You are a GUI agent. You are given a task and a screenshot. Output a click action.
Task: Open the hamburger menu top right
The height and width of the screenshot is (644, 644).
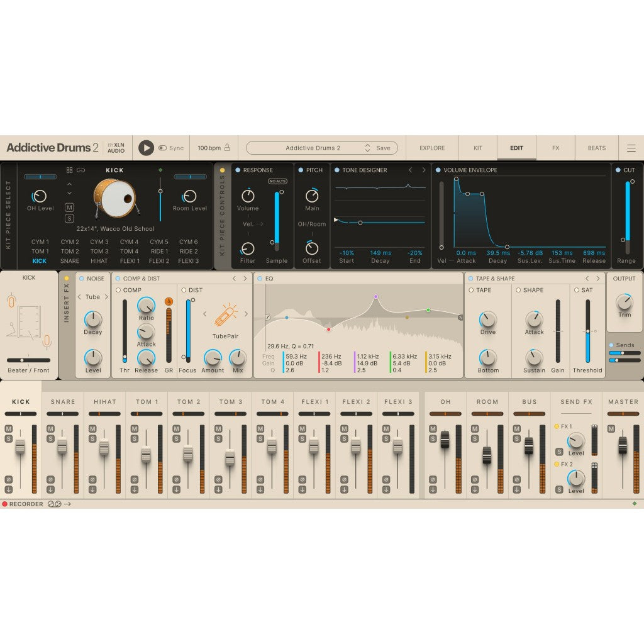pyautogui.click(x=631, y=148)
